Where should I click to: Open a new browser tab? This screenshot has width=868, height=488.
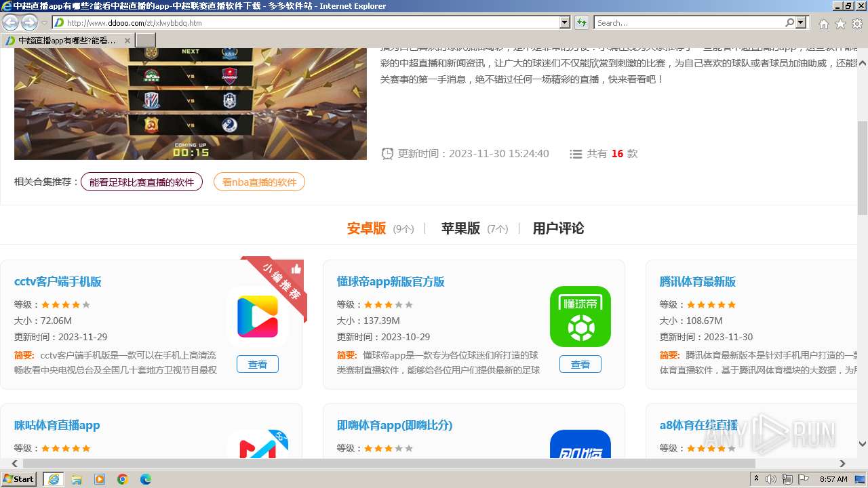(x=146, y=41)
